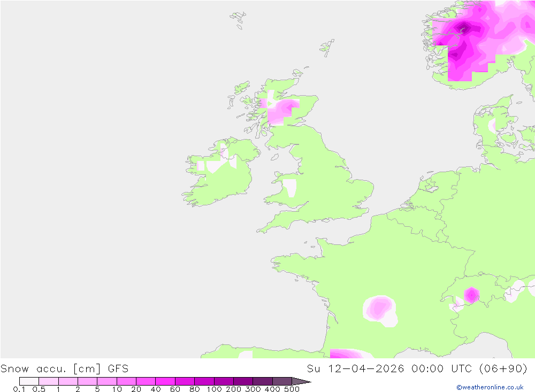Click the 5–10 cm legend swatch
This screenshot has height=392, width=535.
pyautogui.click(x=107, y=381)
